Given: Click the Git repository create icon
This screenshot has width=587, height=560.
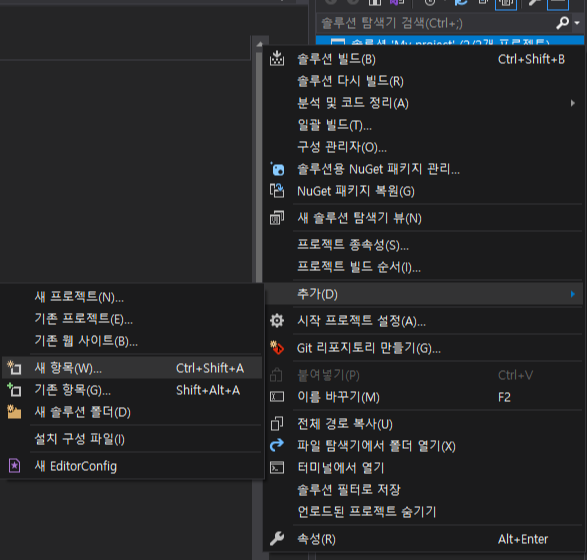Looking at the screenshot, I should click(x=277, y=348).
